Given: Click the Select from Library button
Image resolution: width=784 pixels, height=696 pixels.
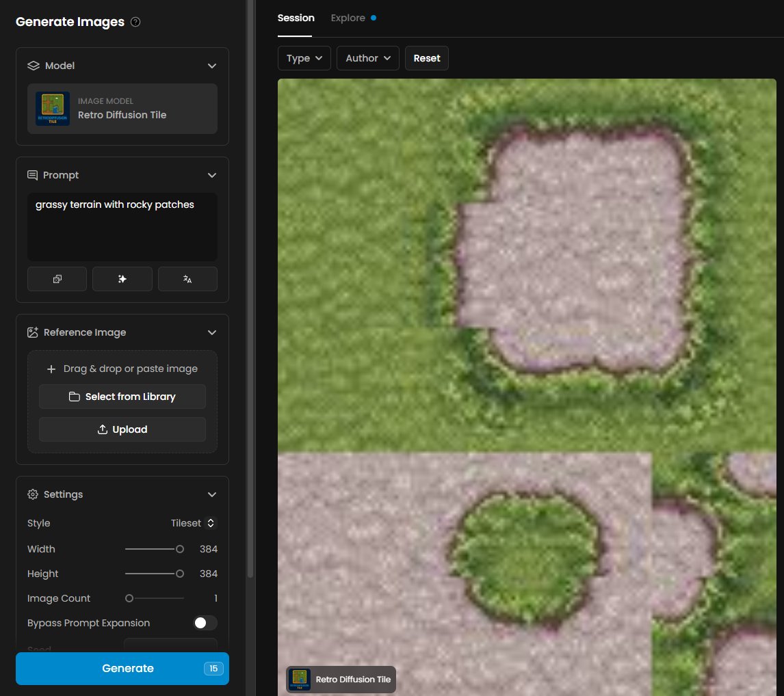Looking at the screenshot, I should 122,397.
